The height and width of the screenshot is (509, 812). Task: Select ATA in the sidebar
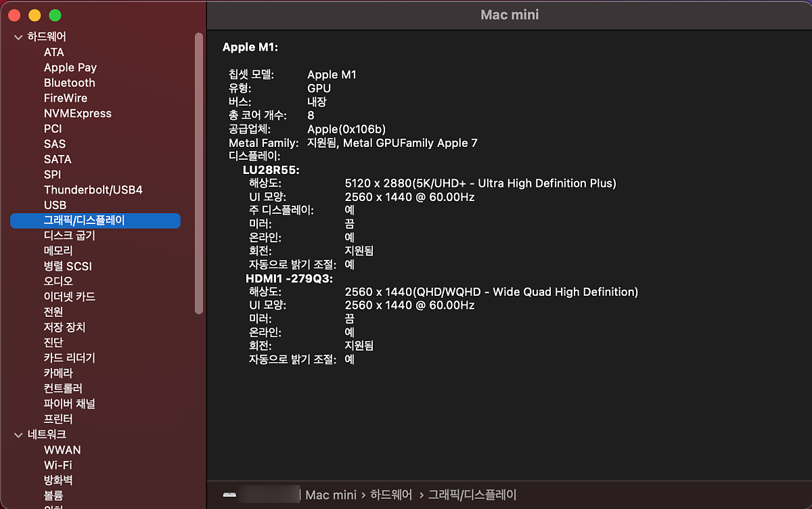[54, 52]
